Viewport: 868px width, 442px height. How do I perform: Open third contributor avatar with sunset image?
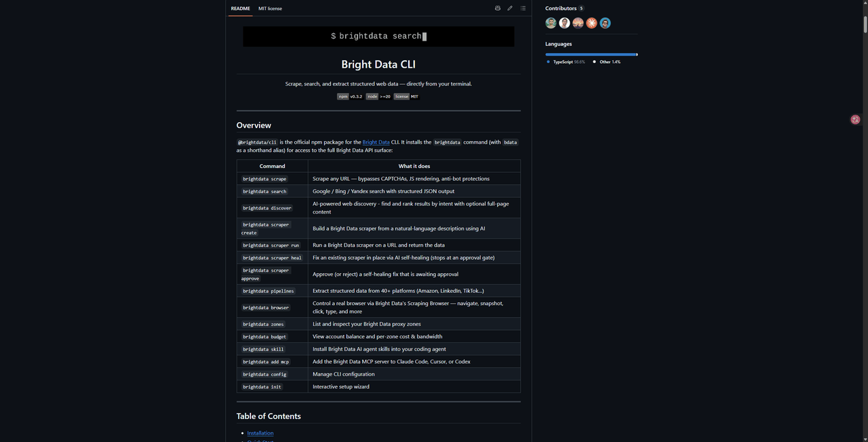coord(578,23)
